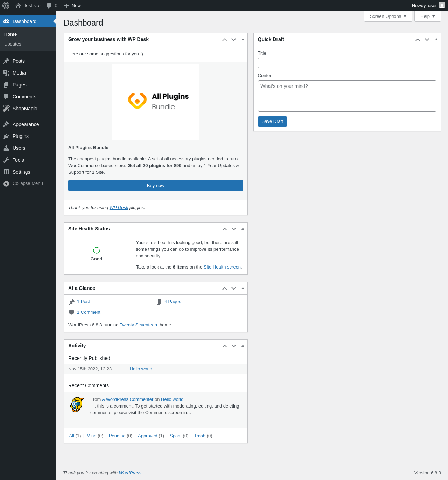
Task: Filter comments by Approved
Action: [x=148, y=436]
